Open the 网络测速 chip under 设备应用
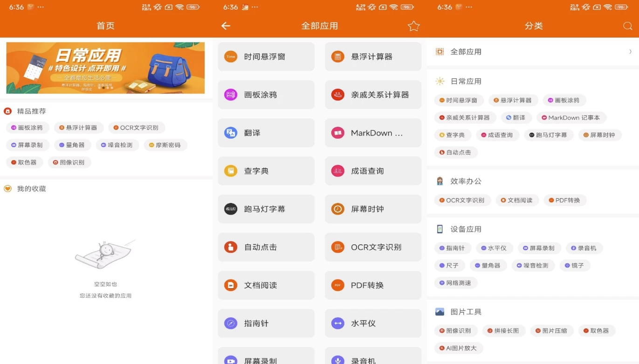Image resolution: width=639 pixels, height=364 pixels. point(456,283)
